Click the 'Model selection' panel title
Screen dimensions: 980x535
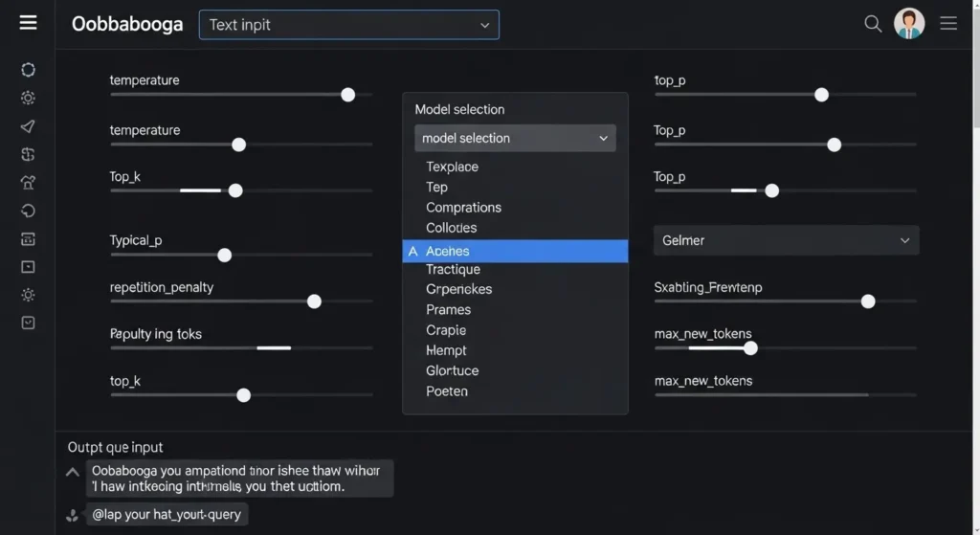click(x=459, y=109)
